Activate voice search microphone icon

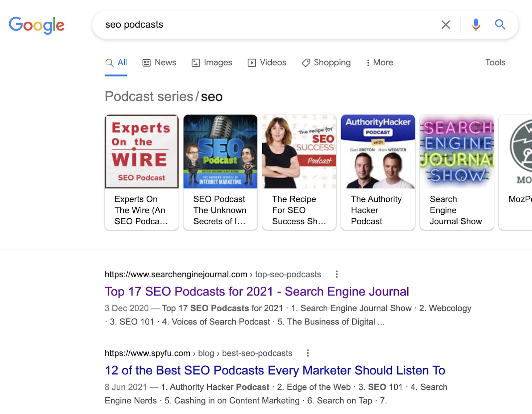476,25
